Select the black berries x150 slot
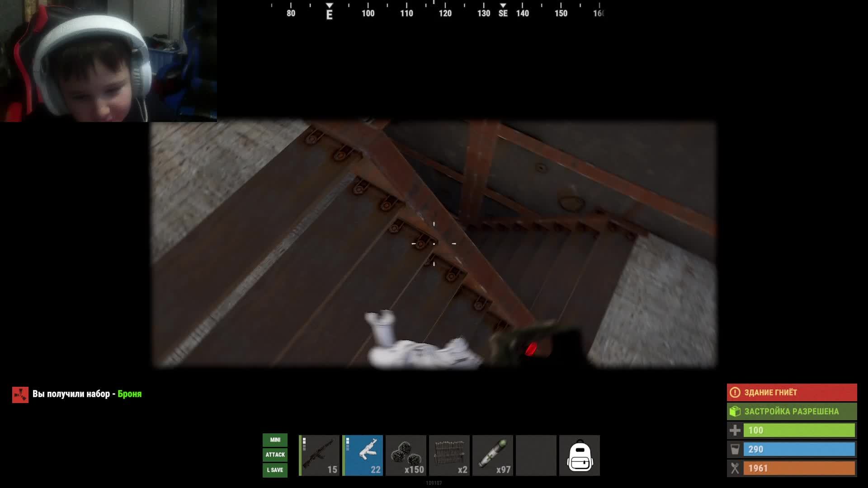The width and height of the screenshot is (868, 488). (x=406, y=455)
